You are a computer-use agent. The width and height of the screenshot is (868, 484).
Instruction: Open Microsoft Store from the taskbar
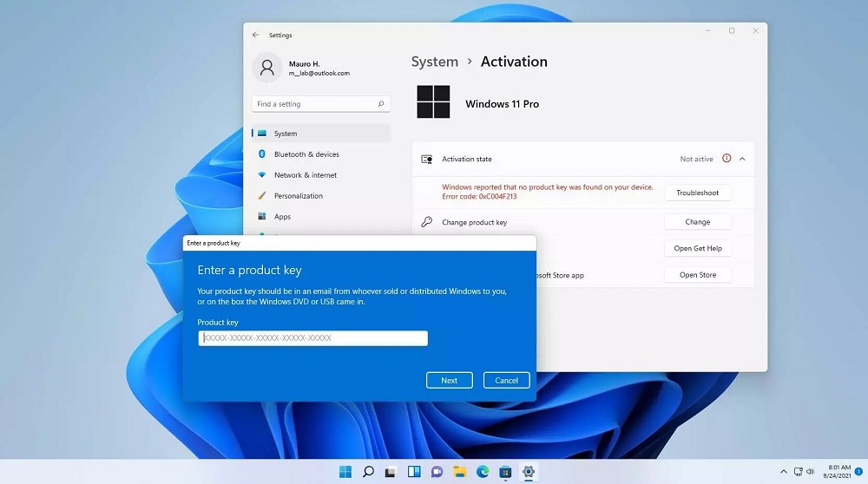(505, 472)
